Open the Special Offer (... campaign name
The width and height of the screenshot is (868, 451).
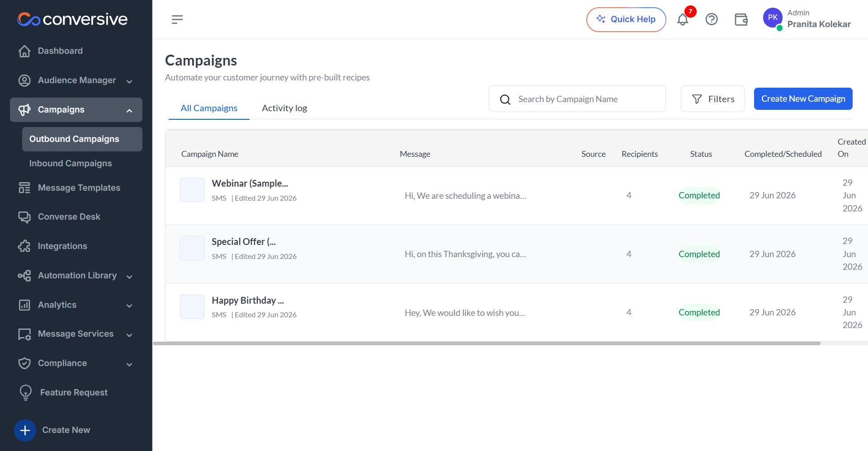coord(244,242)
